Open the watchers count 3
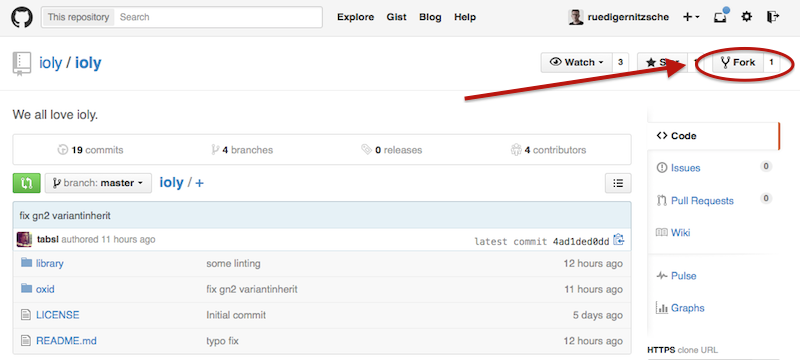800x360 pixels. (620, 62)
